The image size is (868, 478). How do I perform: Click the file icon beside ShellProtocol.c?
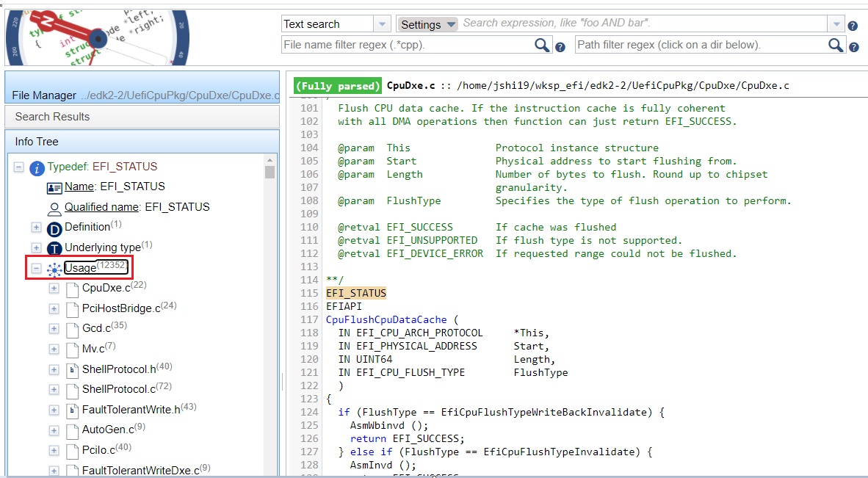(x=72, y=391)
